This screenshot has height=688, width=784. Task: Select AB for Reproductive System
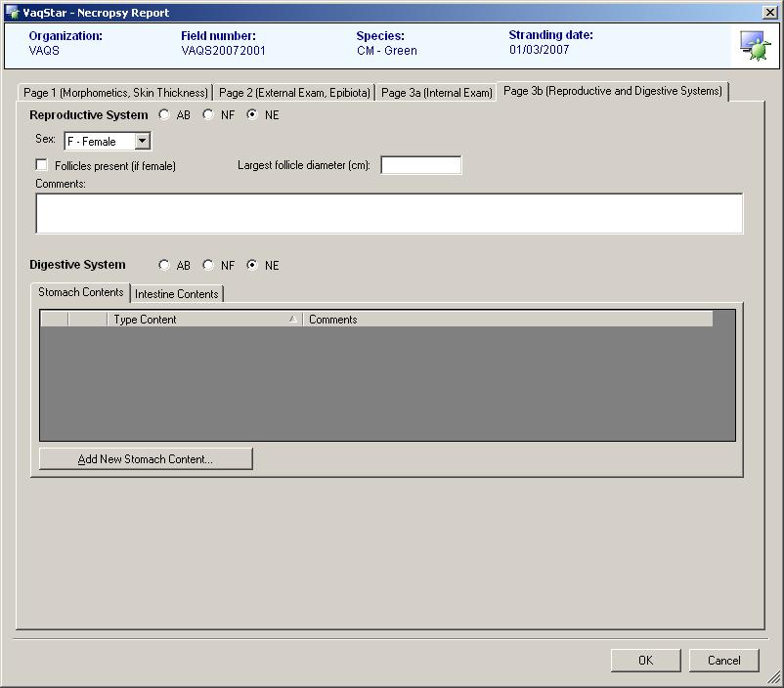pos(164,115)
